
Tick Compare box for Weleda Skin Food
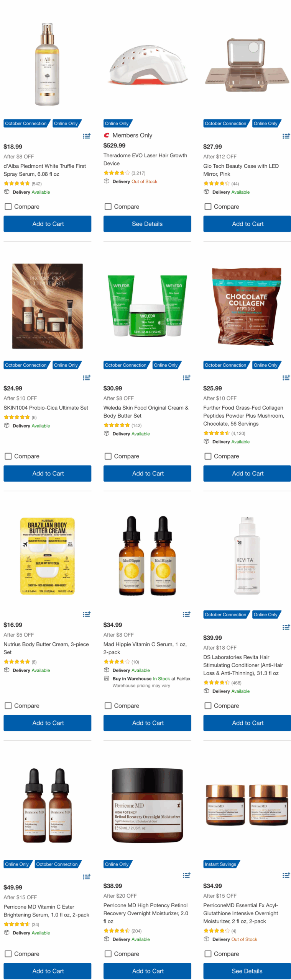108,456
